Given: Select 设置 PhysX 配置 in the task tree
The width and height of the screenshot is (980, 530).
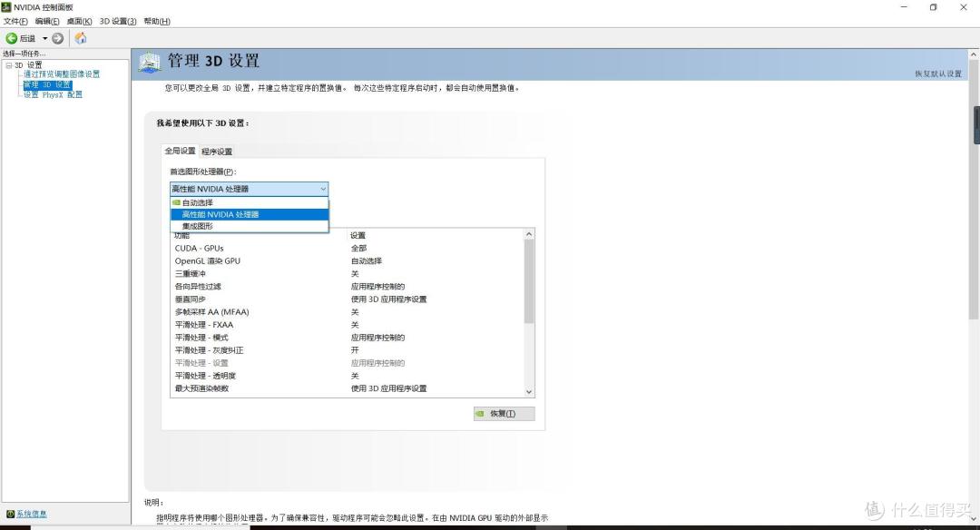Looking at the screenshot, I should 53,95.
